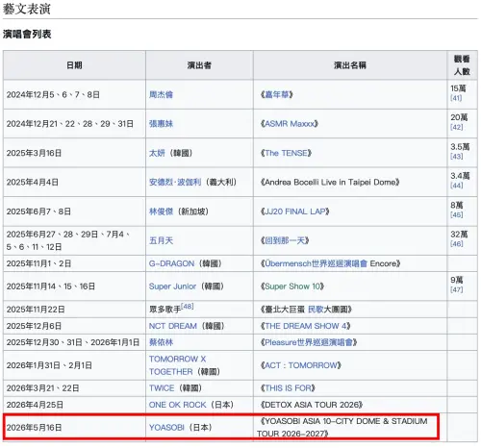The image size is (481, 448).
Task: Open footnote [44] beside 3.4萬
Action: pyautogui.click(x=457, y=186)
